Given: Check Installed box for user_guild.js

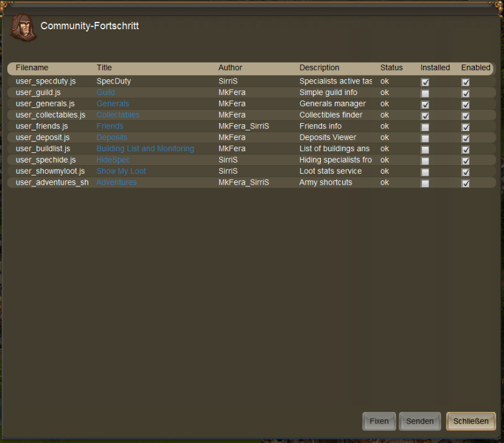Looking at the screenshot, I should coord(425,94).
